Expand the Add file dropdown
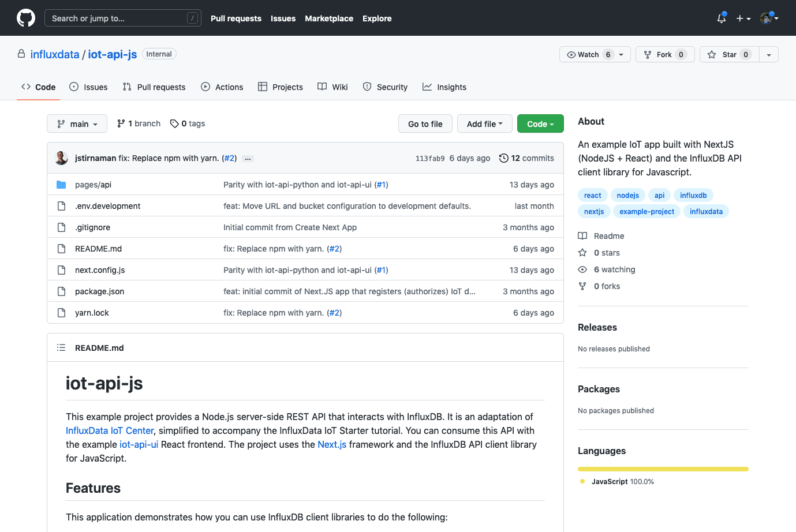 [484, 123]
